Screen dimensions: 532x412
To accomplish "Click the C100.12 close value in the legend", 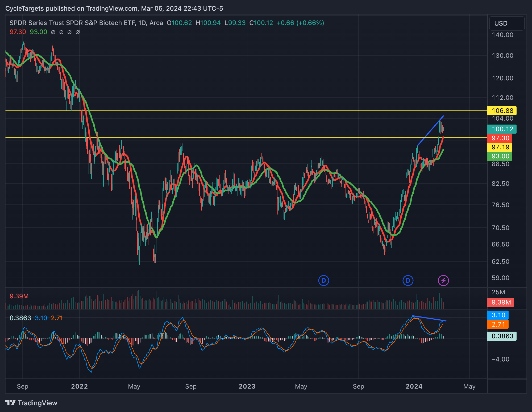I will point(261,23).
